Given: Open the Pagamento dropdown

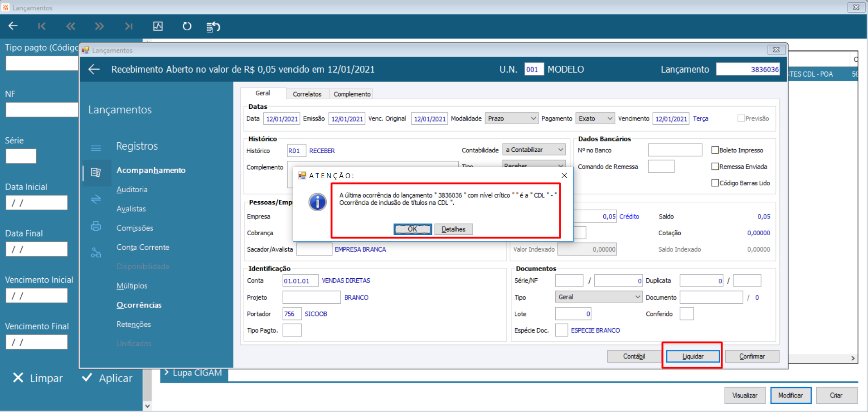Looking at the screenshot, I should 595,118.
